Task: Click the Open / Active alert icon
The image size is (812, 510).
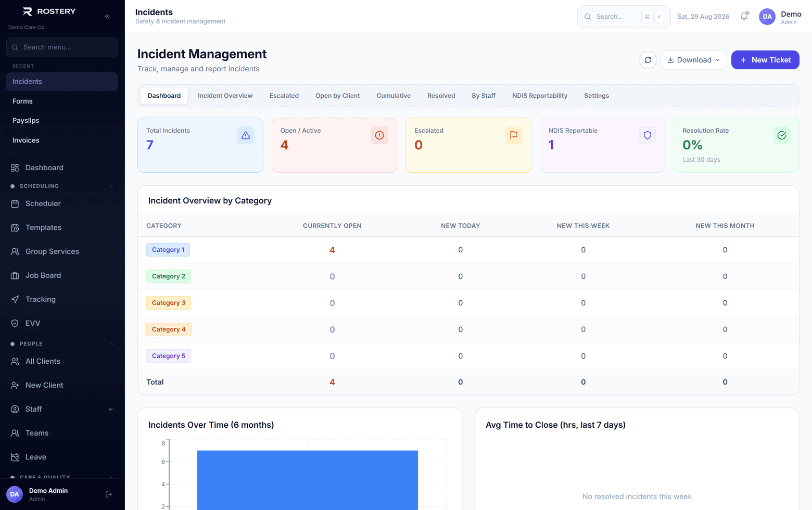Action: click(x=379, y=135)
